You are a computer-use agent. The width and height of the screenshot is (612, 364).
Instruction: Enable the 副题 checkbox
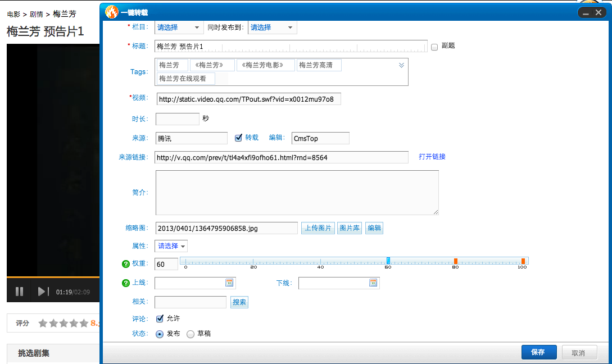[x=434, y=47]
